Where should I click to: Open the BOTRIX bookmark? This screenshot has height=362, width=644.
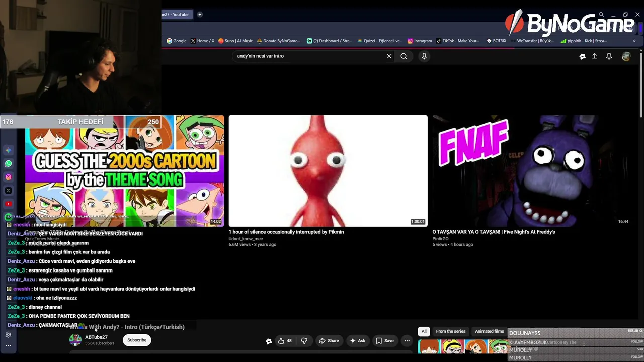point(496,41)
